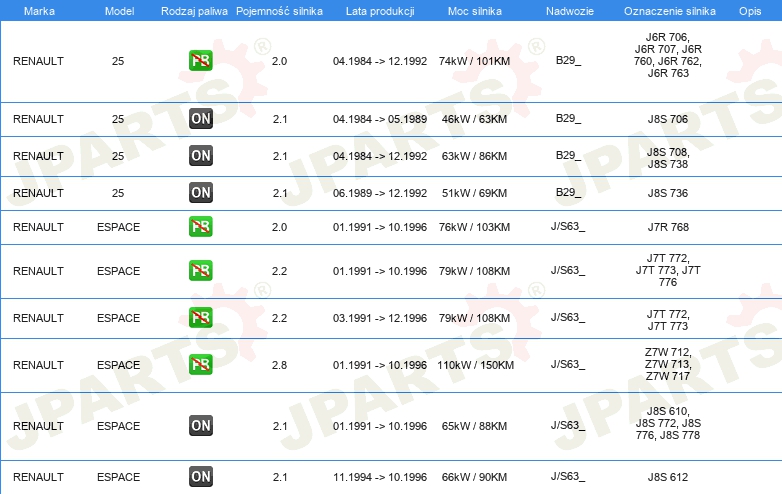Click the ON diesel icon in the J8S 612 row
The height and width of the screenshot is (494, 782).
tap(201, 477)
